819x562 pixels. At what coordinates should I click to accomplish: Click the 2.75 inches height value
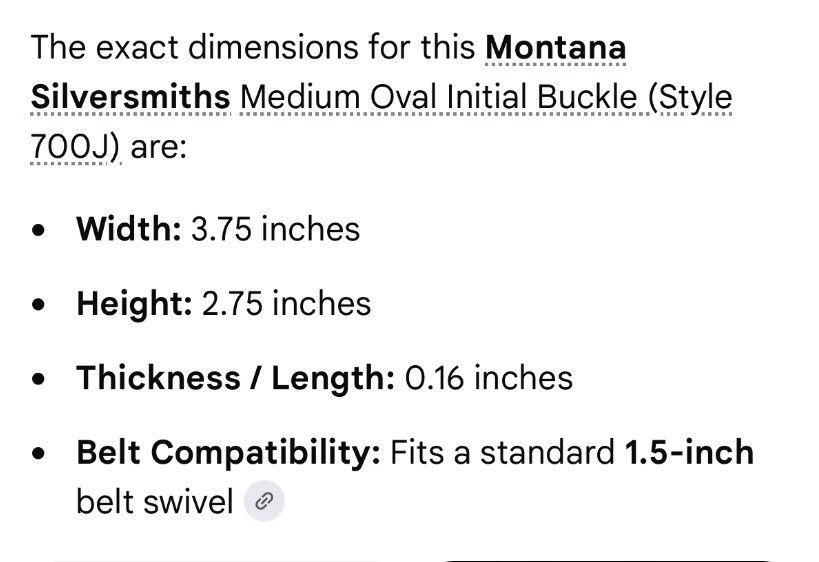[286, 303]
